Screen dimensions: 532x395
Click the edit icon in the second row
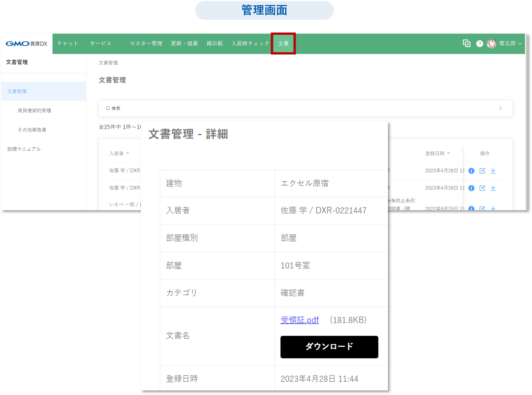click(482, 188)
